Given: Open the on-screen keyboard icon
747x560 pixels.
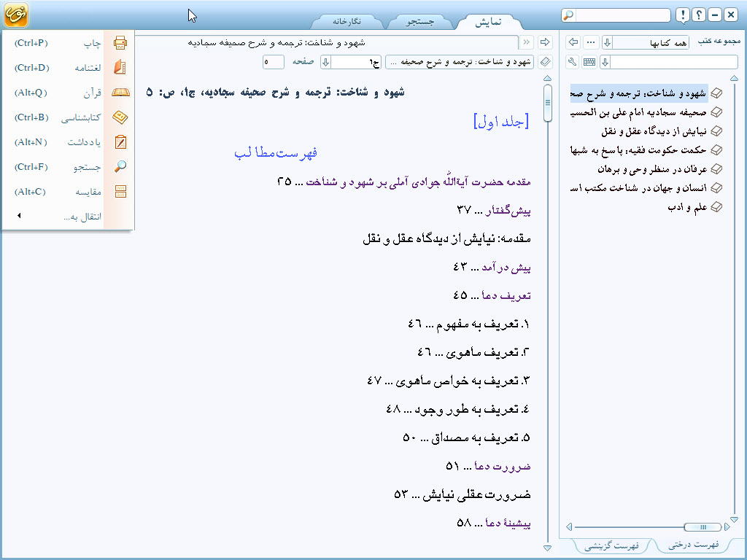Looking at the screenshot, I should tap(589, 62).
